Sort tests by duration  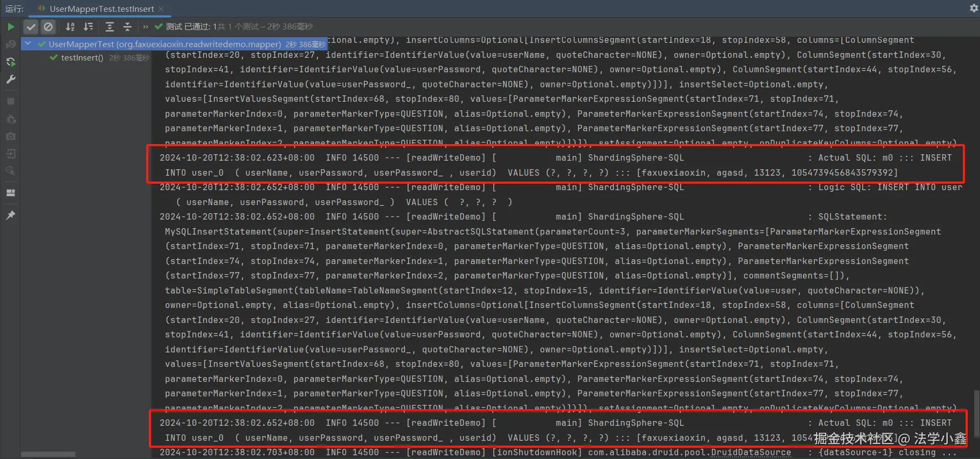pyautogui.click(x=88, y=27)
